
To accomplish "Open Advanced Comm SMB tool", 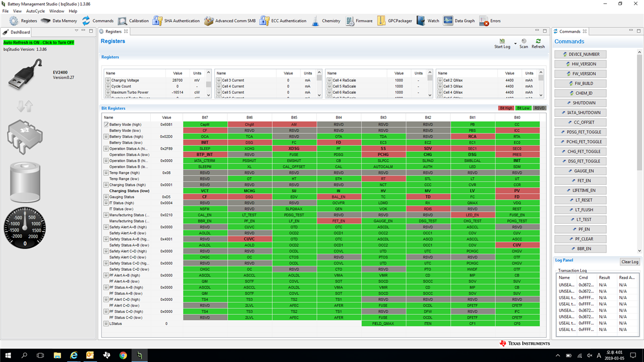I will pos(229,21).
